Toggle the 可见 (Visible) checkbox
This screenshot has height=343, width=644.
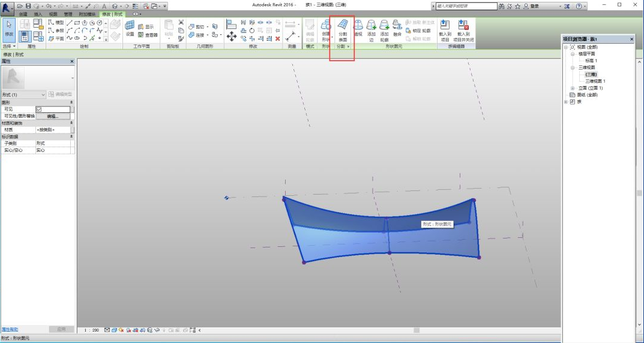point(39,109)
